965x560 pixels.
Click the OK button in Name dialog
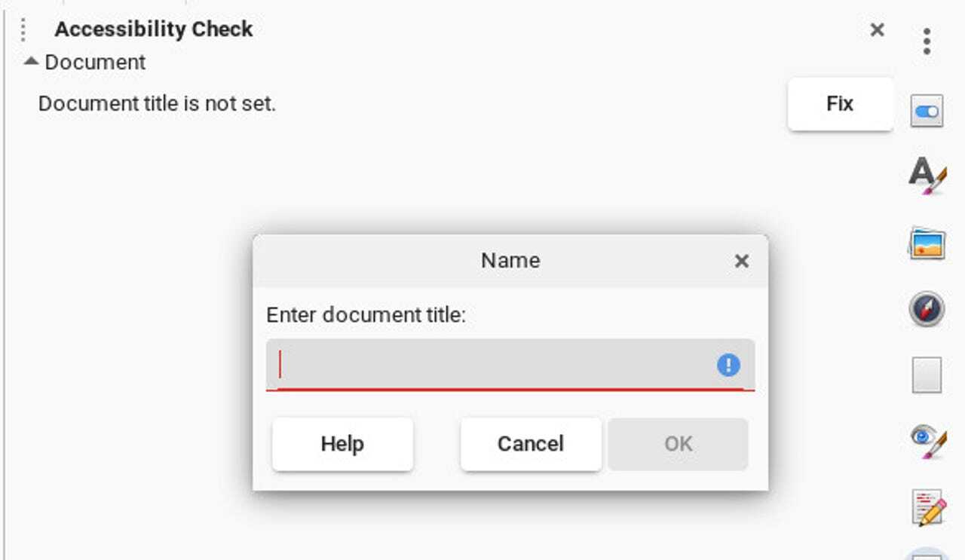(678, 444)
